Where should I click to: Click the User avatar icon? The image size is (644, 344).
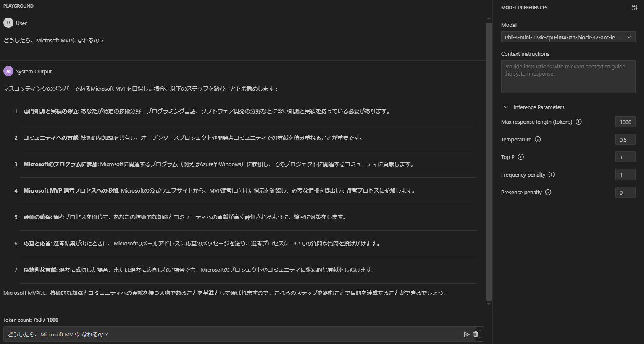pos(8,23)
